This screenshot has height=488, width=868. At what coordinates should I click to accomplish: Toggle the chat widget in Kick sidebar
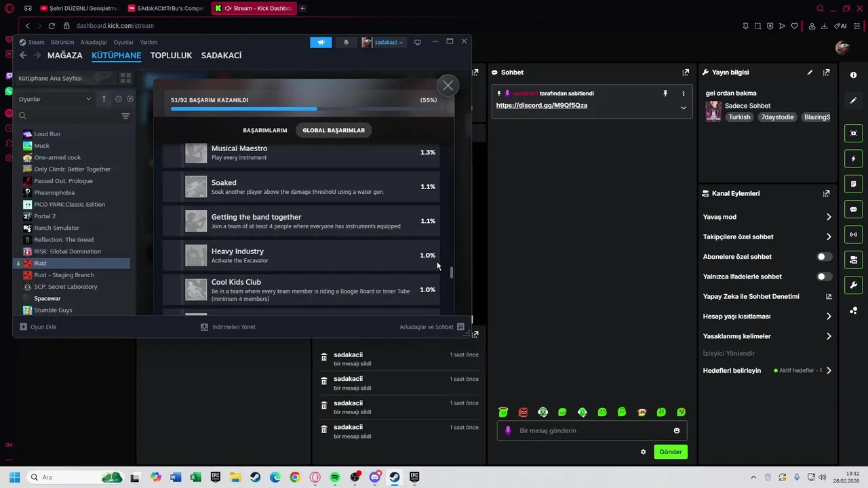853,209
